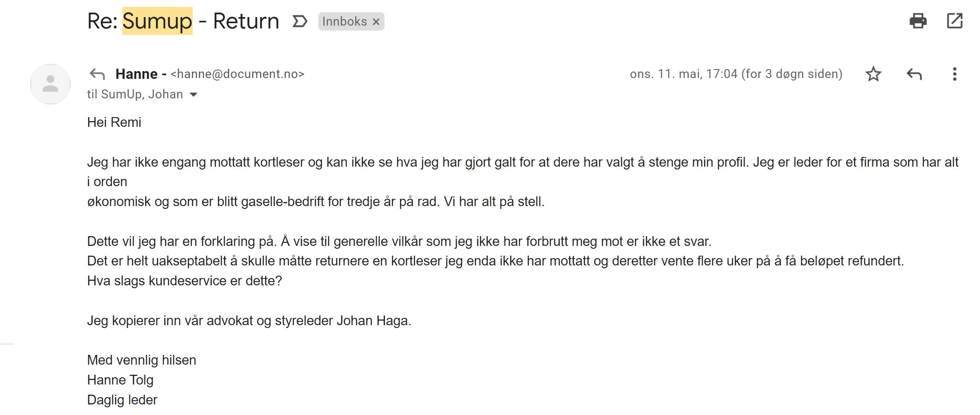Open the email in a new window
This screenshot has height=415, width=980.
pos(954,21)
